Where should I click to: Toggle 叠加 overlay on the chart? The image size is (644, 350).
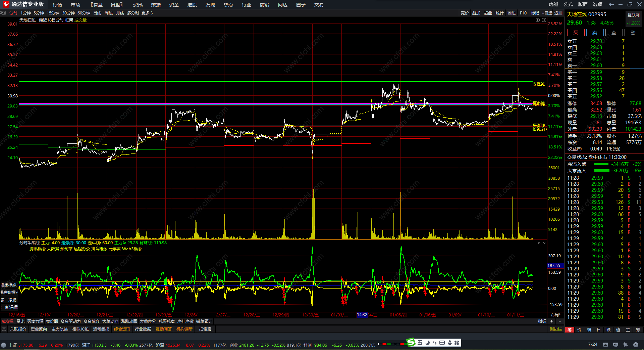pyautogui.click(x=476, y=13)
